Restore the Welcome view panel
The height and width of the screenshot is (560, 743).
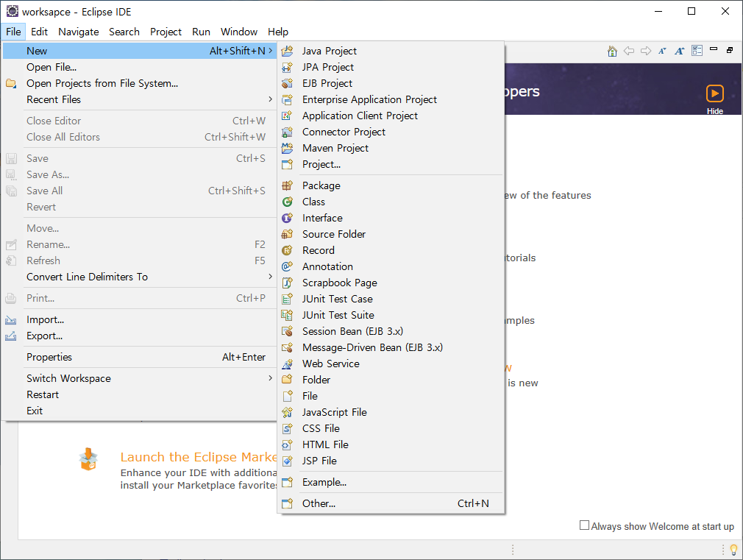[x=730, y=49]
